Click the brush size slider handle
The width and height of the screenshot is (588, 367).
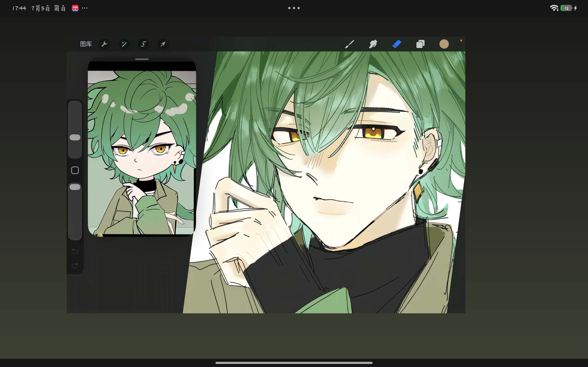75,137
